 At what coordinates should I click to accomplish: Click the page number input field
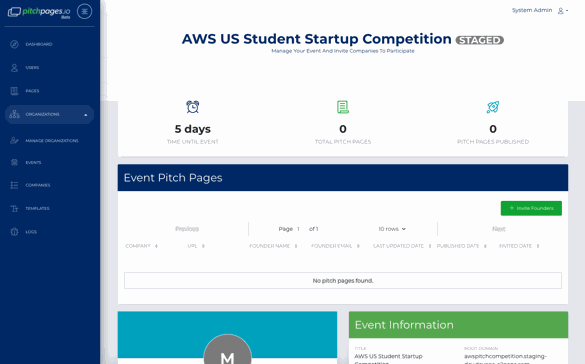point(298,229)
